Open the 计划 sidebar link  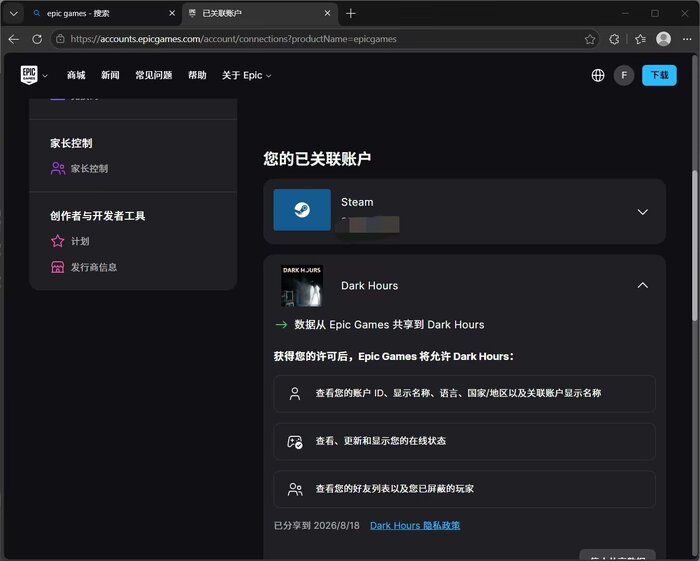coord(80,241)
